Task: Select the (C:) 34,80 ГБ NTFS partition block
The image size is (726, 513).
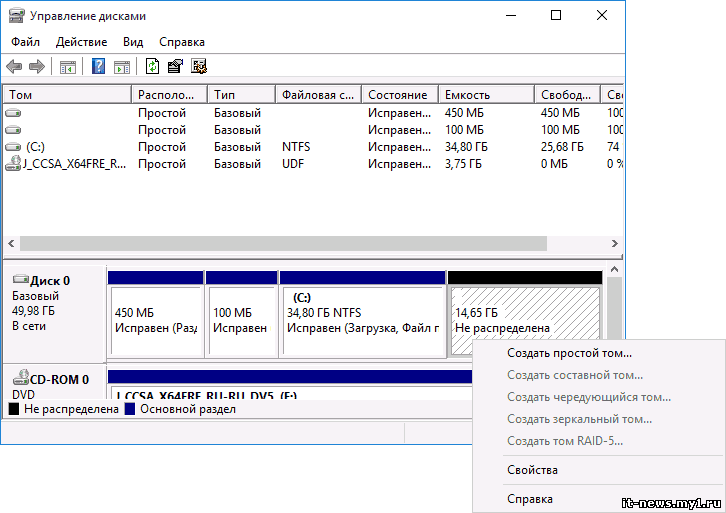Action: 363,314
